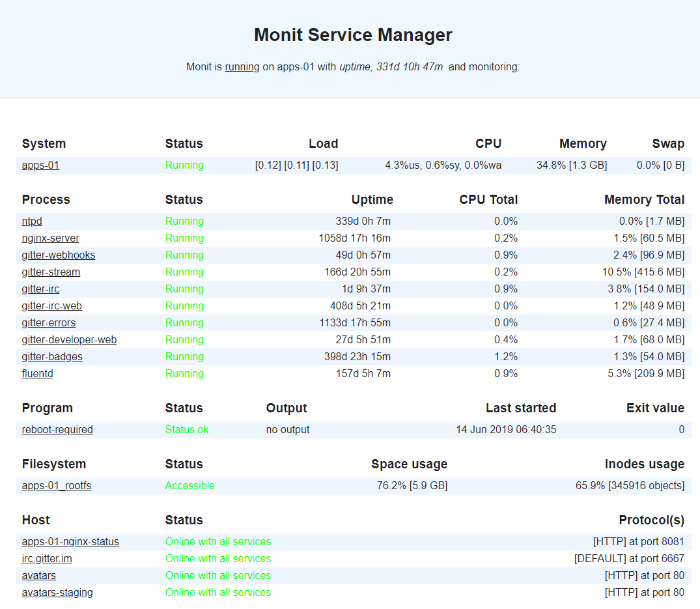Click the 'running' link in the header
Viewport: 700px width, 609px height.
coord(242,66)
